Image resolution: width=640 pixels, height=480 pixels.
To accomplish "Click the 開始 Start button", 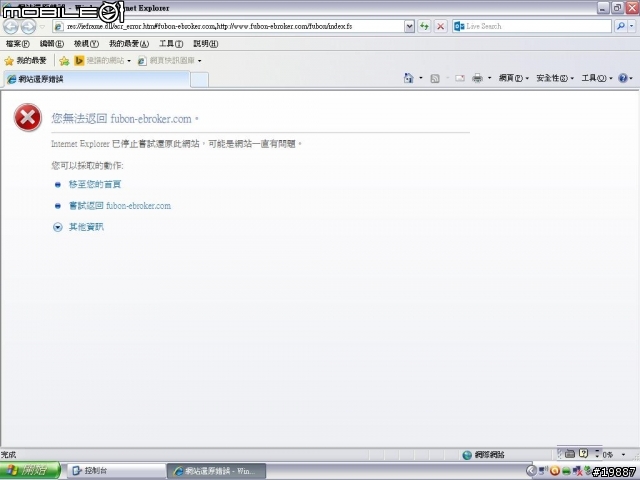I will point(30,471).
